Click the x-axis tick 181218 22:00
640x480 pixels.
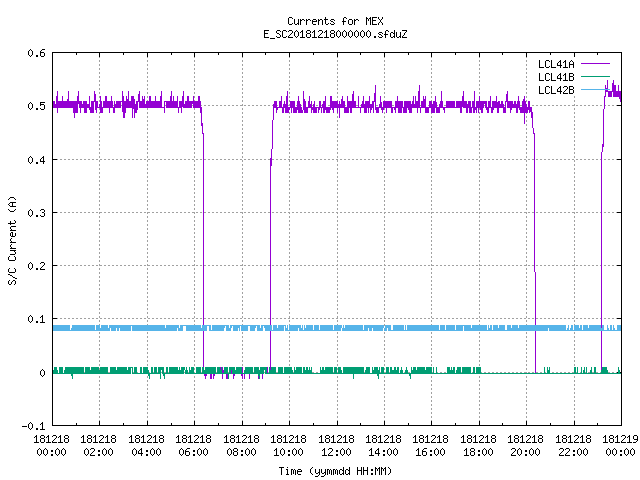[x=573, y=446]
